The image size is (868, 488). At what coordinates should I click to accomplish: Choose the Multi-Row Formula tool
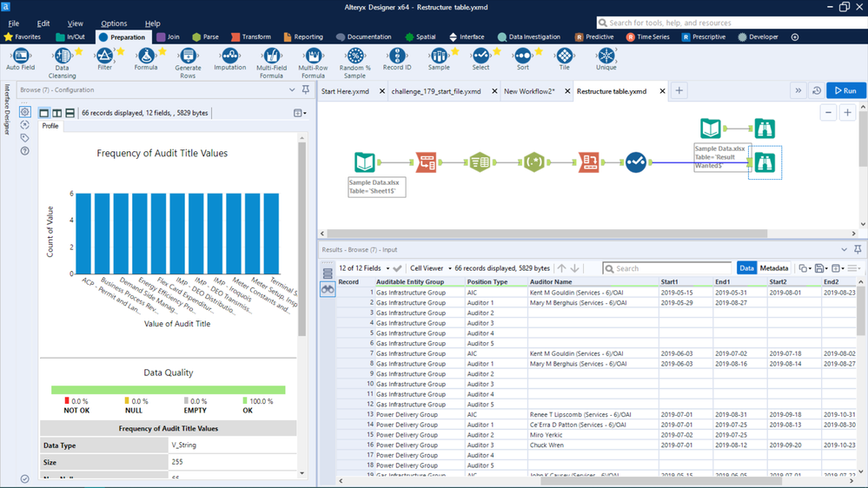tap(314, 63)
